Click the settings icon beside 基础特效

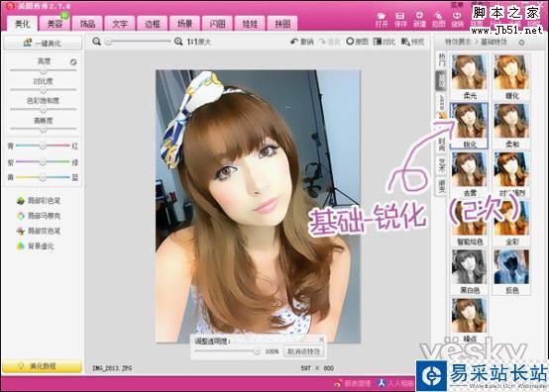(x=521, y=43)
